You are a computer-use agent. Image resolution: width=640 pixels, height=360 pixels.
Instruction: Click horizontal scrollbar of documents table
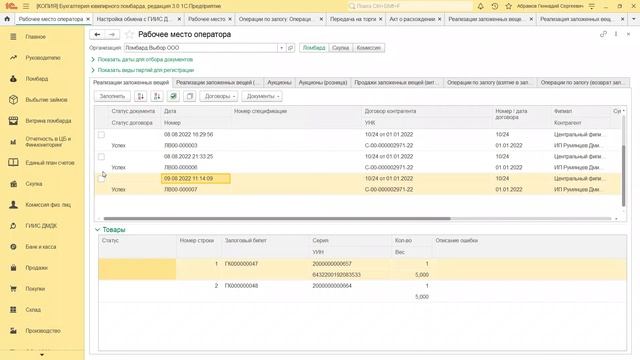pos(277,219)
